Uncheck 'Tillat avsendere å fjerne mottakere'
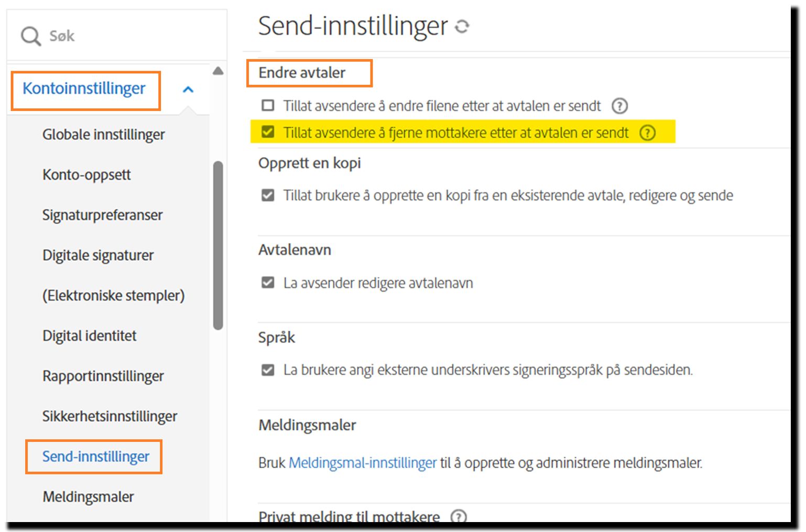Screen dimensions: 806x532 (x=268, y=132)
